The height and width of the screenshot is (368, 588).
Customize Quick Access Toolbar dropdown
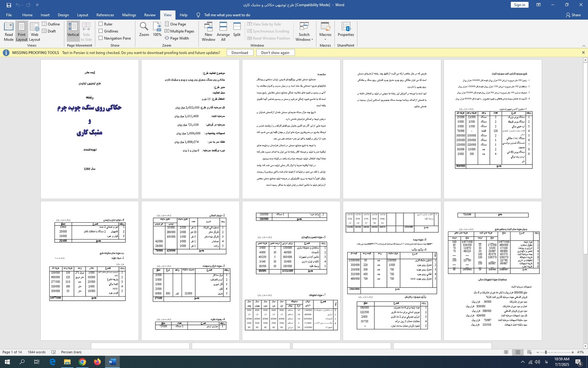click(x=37, y=5)
